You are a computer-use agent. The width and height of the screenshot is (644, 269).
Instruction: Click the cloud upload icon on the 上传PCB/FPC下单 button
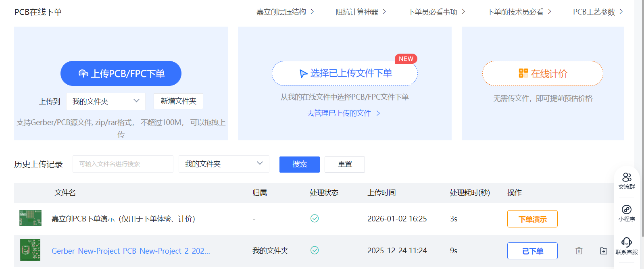tap(83, 73)
